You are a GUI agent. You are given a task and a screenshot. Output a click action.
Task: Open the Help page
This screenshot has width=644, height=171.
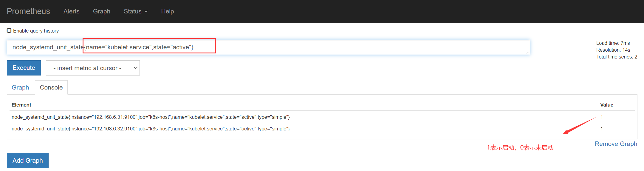(167, 11)
